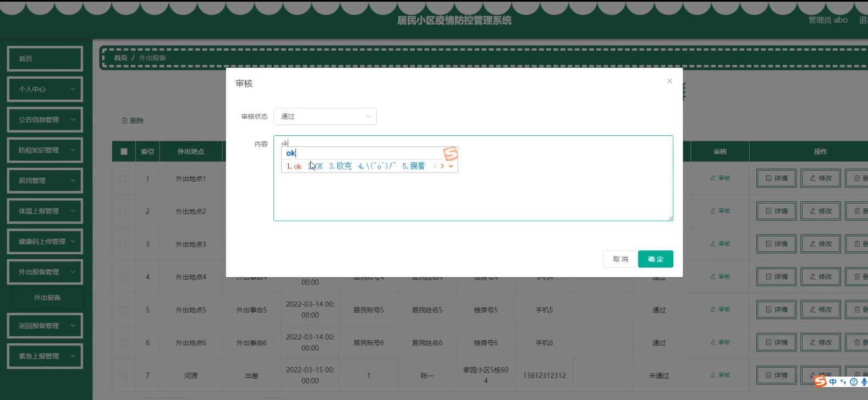Check the checkbox for row 外出地点3
The height and width of the screenshot is (400, 868).
tap(123, 244)
